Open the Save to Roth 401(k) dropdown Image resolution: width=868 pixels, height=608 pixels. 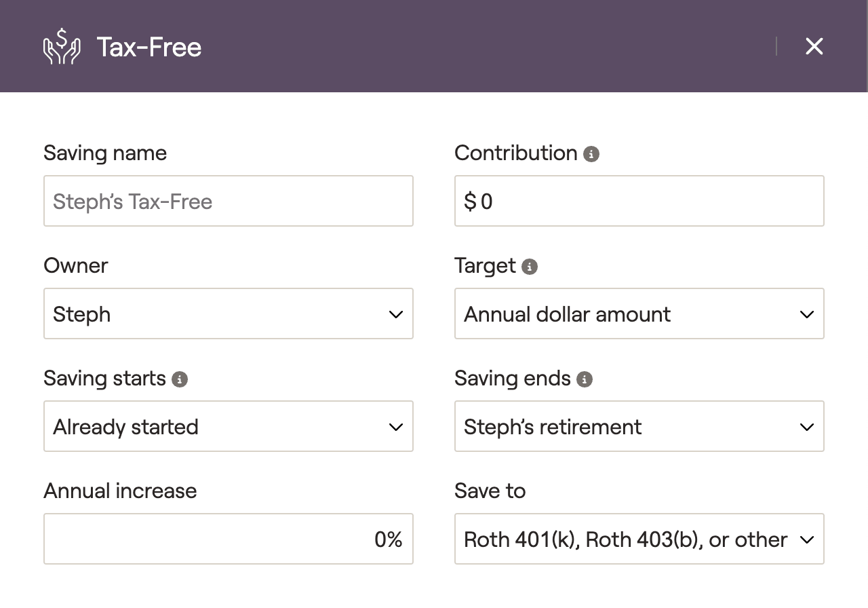(x=639, y=539)
